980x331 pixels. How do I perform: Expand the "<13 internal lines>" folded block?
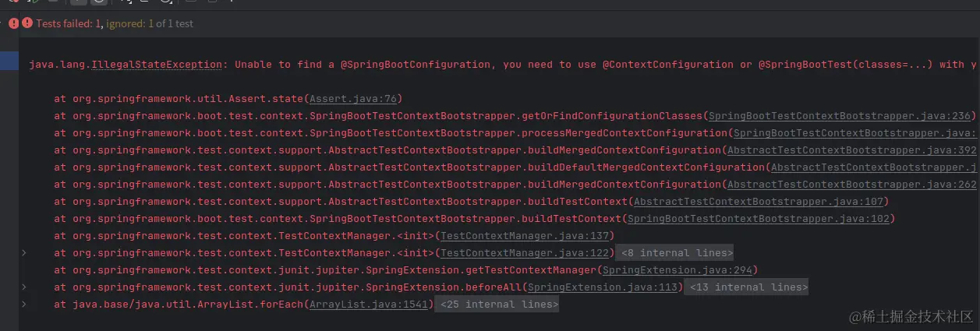[745, 287]
